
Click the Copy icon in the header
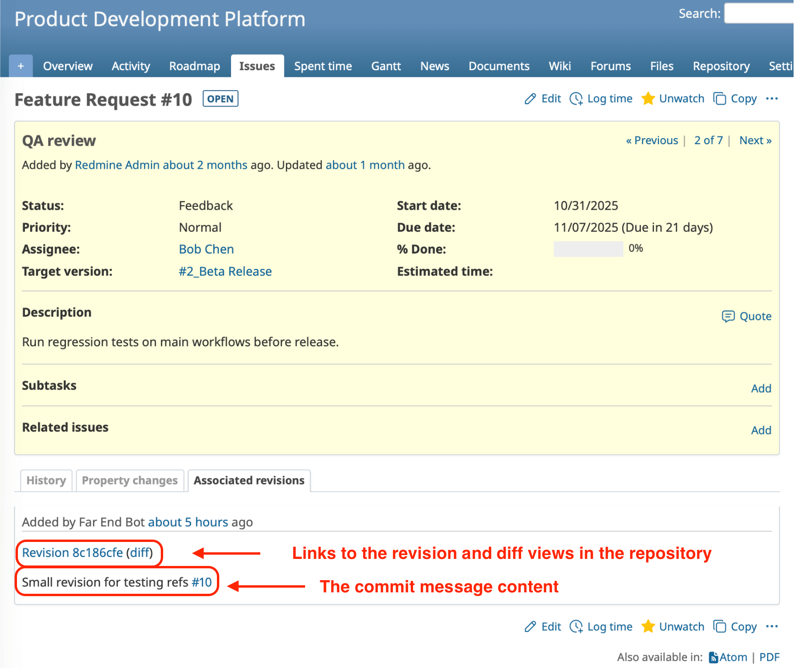click(720, 98)
